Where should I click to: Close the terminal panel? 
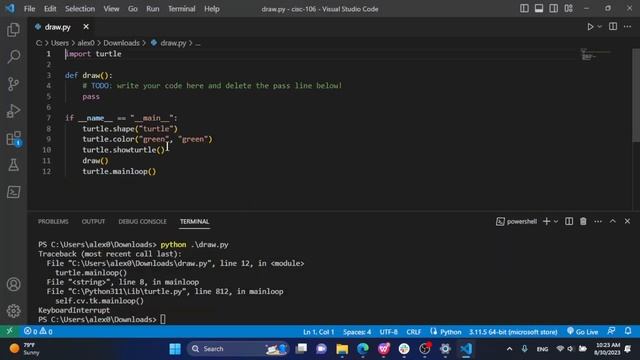point(627,221)
